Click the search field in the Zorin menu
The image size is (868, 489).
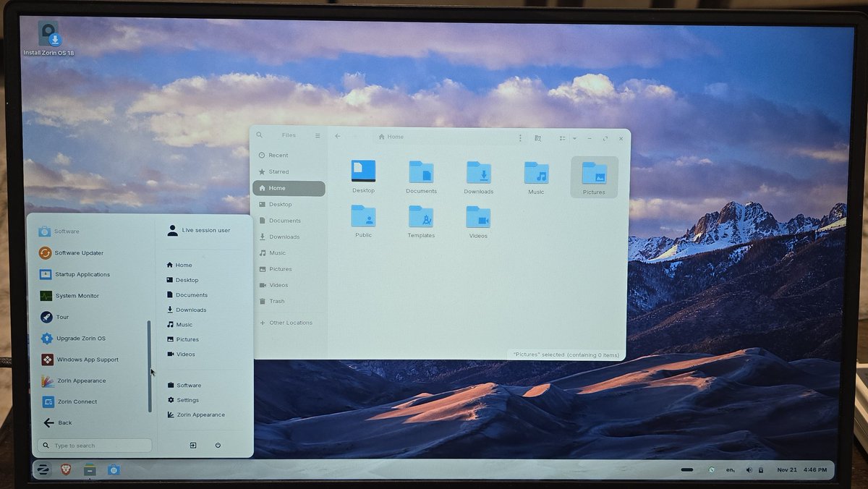pyautogui.click(x=95, y=446)
